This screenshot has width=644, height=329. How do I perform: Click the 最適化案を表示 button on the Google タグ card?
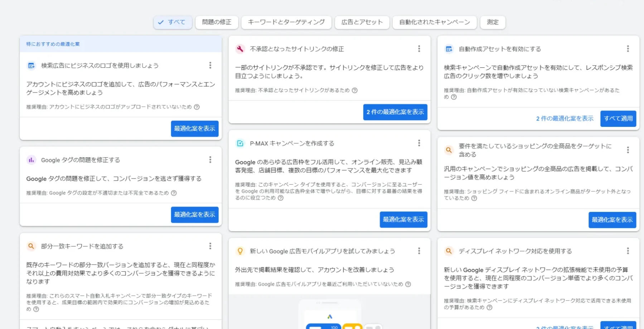coord(195,215)
